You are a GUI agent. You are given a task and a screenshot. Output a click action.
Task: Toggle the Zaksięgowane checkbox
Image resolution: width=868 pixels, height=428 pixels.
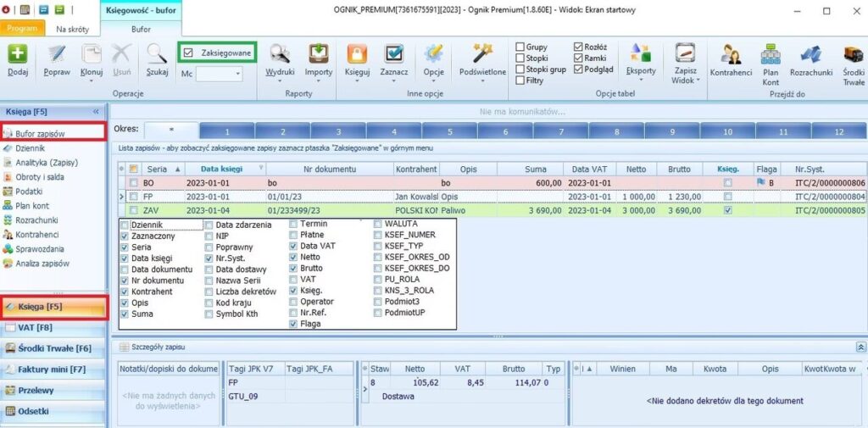pyautogui.click(x=189, y=53)
